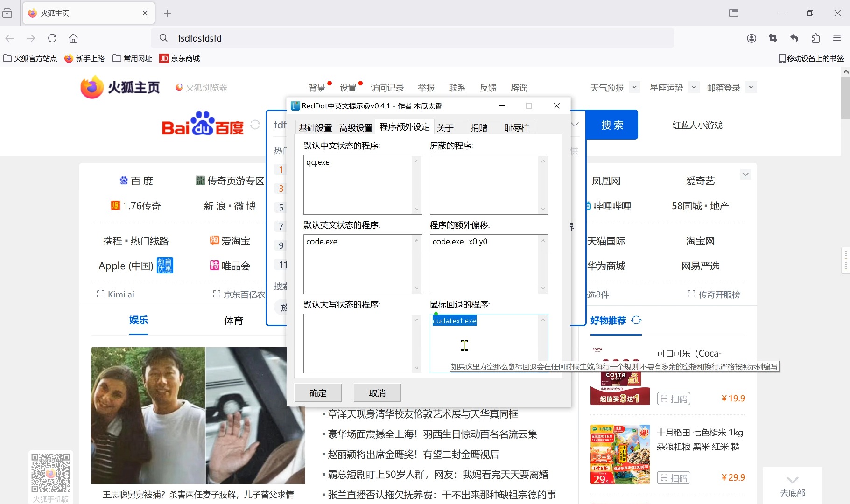850x504 pixels.
Task: Click the 背景 link in page header
Action: [x=317, y=88]
